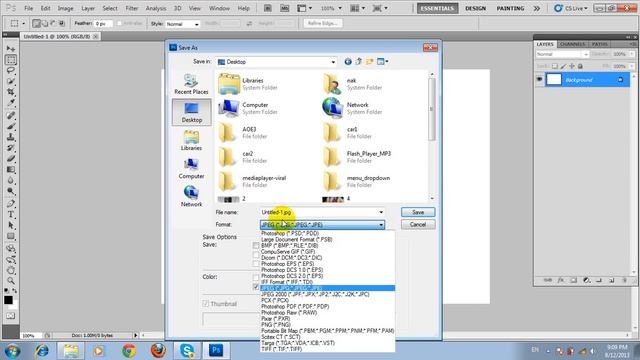Select the Brush tool
Image resolution: width=640 pixels, height=360 pixels.
click(x=11, y=126)
